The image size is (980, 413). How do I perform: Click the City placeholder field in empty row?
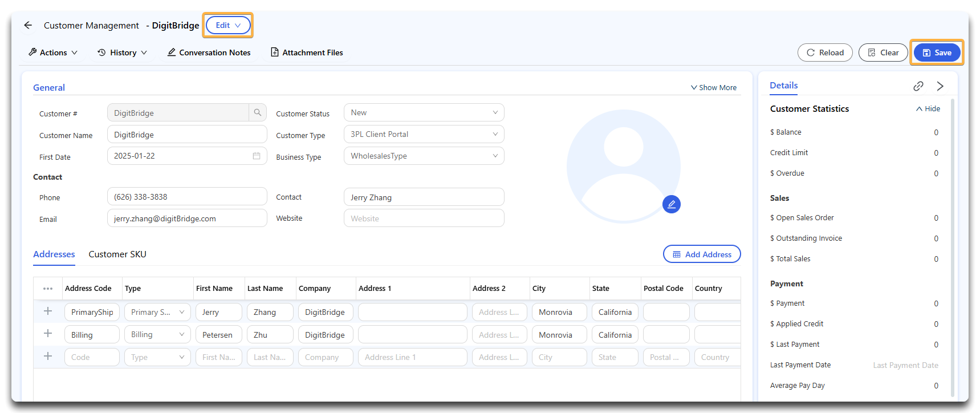click(x=559, y=357)
